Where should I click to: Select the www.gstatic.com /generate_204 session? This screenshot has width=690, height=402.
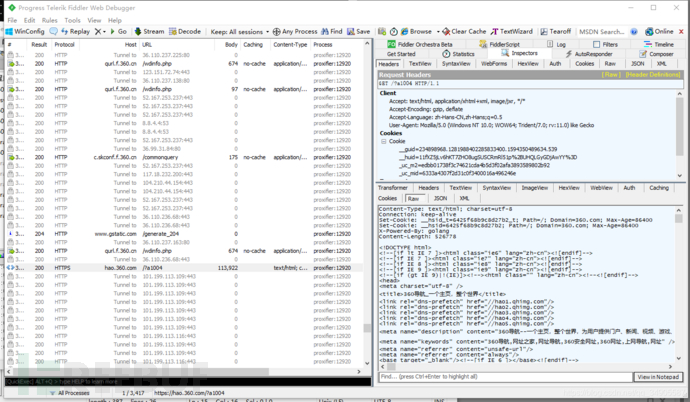184,234
